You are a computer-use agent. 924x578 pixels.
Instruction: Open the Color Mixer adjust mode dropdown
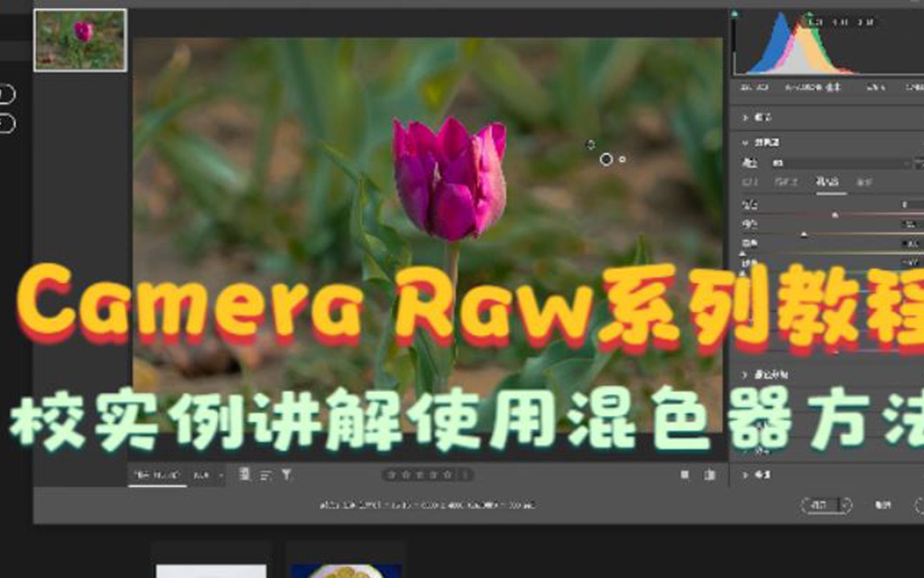(x=841, y=163)
